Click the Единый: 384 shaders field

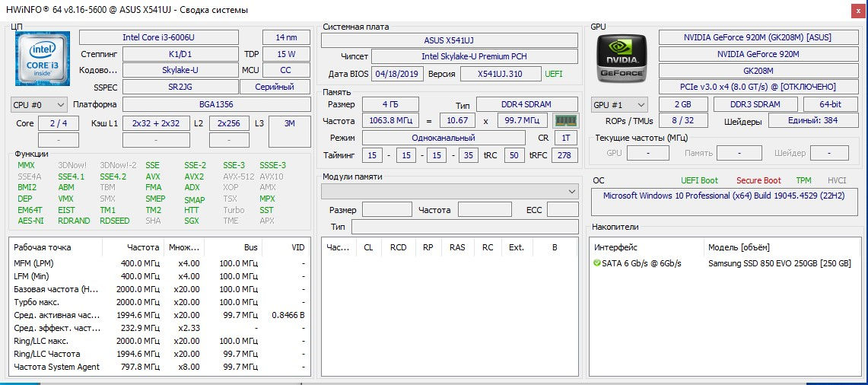point(813,120)
